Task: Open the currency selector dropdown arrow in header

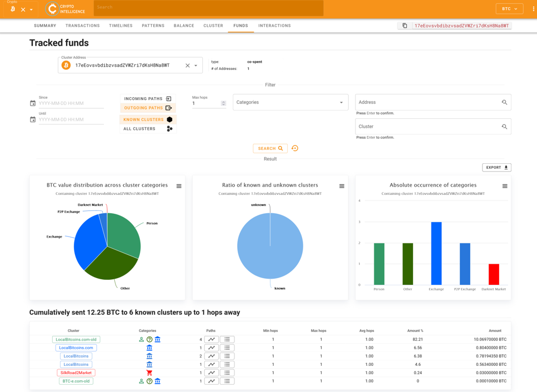Action: tap(31, 9)
